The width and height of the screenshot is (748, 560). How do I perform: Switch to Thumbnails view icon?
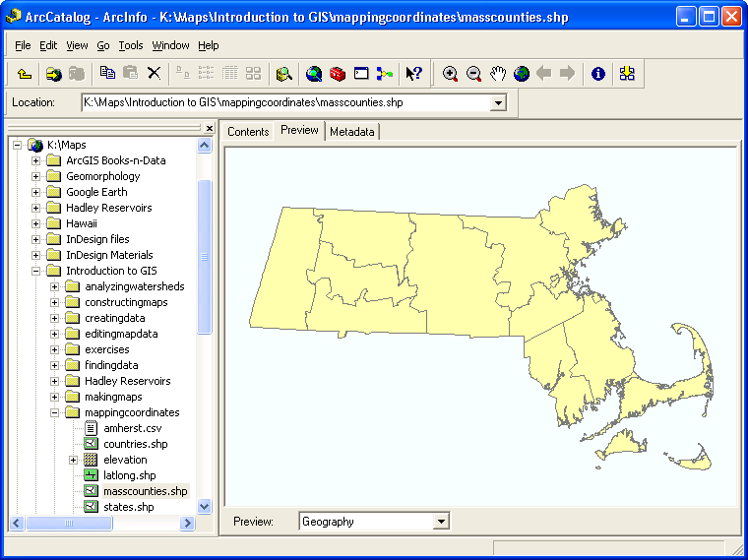(253, 73)
